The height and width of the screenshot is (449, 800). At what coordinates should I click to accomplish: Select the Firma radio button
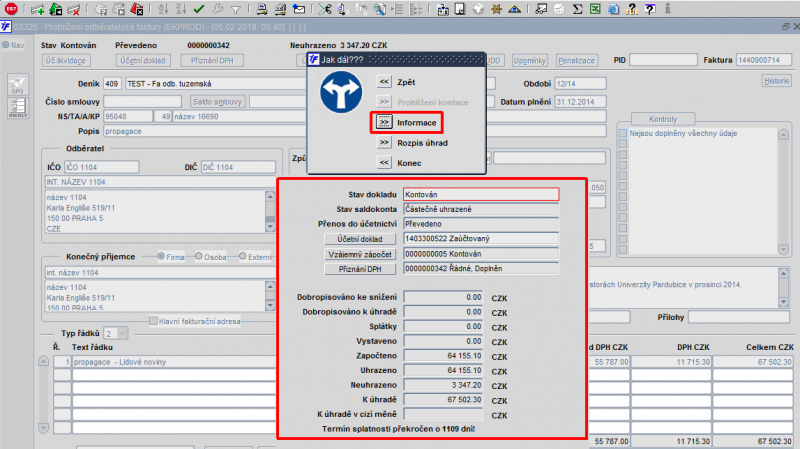pos(163,257)
